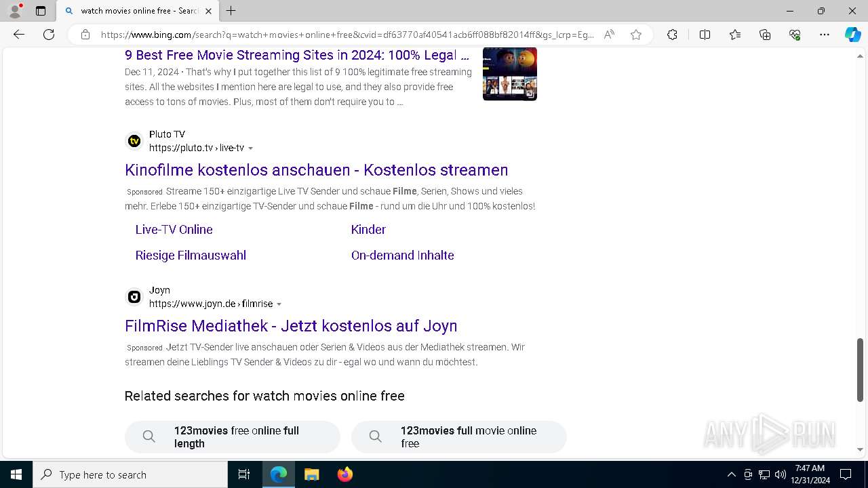The width and height of the screenshot is (868, 488).
Task: Close the 'watch movies online free' tab
Action: pos(208,11)
